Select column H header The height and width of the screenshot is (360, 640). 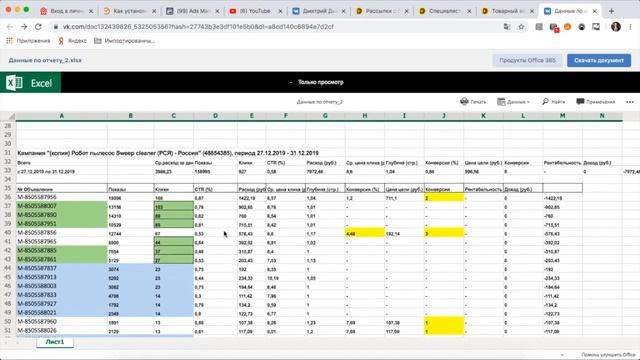coord(364,116)
